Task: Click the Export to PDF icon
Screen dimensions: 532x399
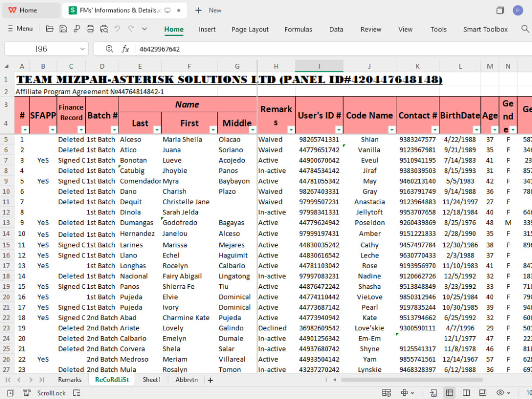Action: pyautogui.click(x=77, y=29)
